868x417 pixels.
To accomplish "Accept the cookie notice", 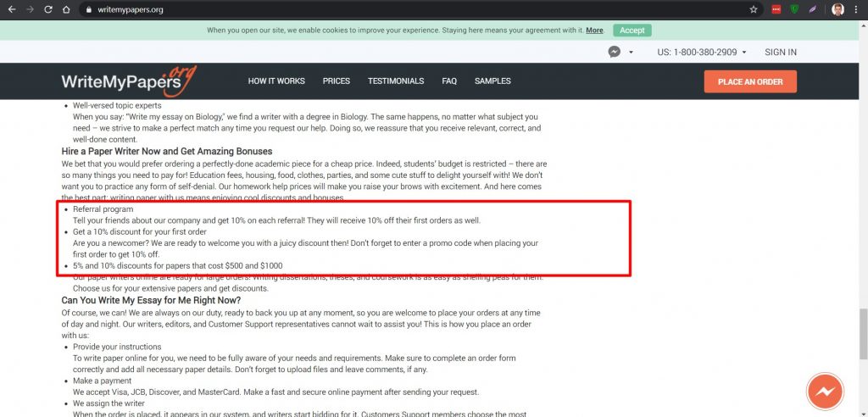I will click(x=632, y=31).
